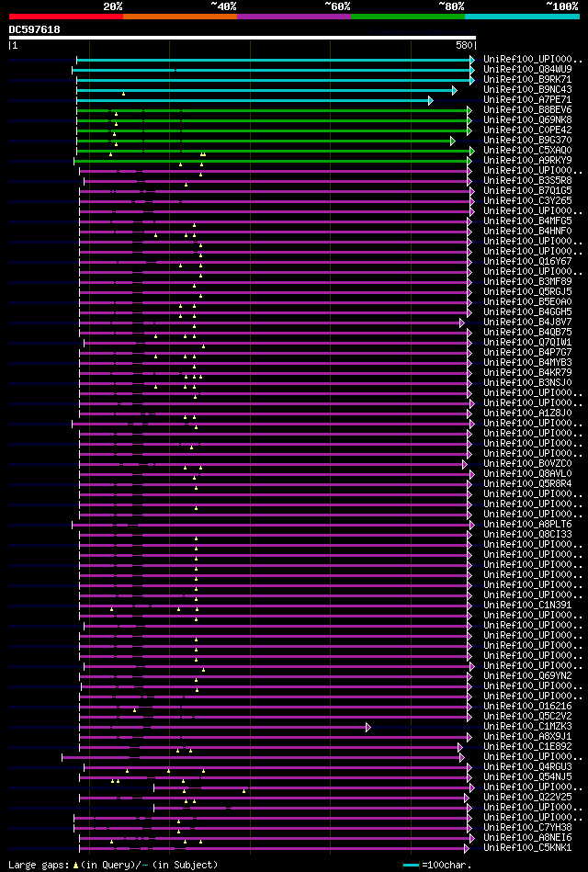The height and width of the screenshot is (872, 588).
Task: Select the UniRef100_A8NEI6 label
Action: [x=527, y=837]
